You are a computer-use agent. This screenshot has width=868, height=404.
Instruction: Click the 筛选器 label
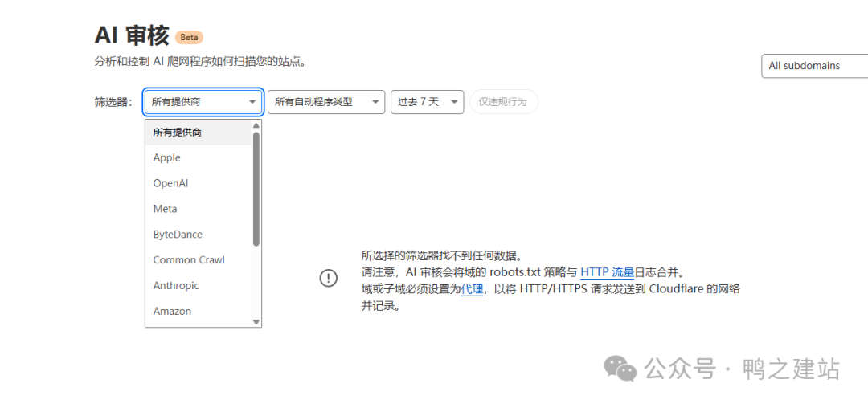(113, 102)
